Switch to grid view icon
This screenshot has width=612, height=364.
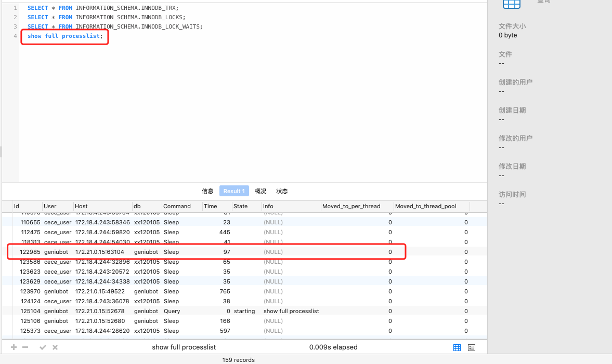pos(457,347)
